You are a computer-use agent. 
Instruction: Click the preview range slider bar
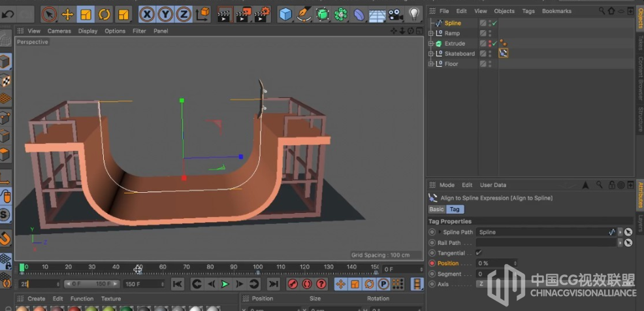tap(92, 284)
